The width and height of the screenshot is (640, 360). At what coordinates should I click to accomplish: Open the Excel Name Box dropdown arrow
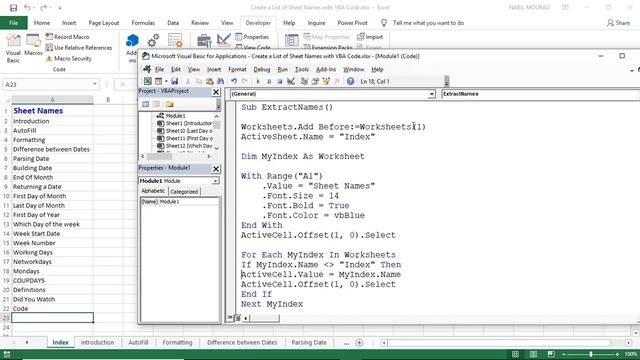[x=95, y=84]
